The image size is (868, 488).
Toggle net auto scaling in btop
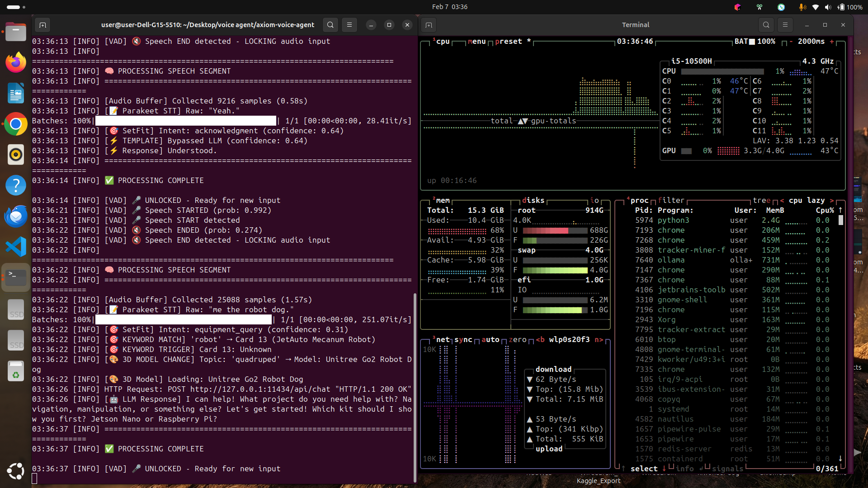[x=491, y=339]
